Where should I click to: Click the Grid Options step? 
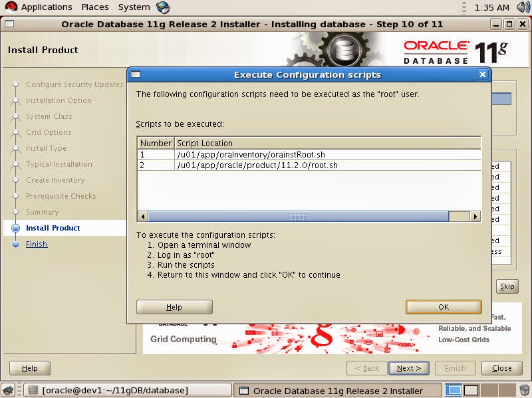[49, 132]
